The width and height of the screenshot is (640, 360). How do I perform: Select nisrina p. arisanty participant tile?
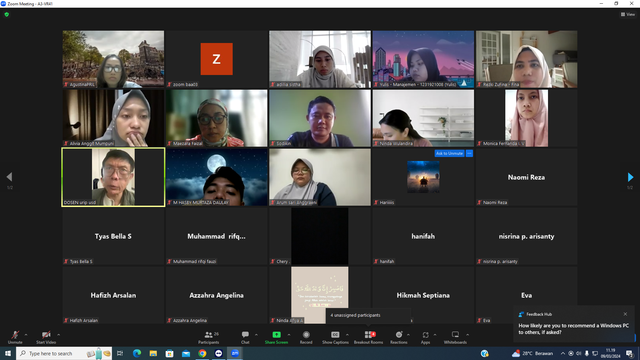click(x=527, y=236)
